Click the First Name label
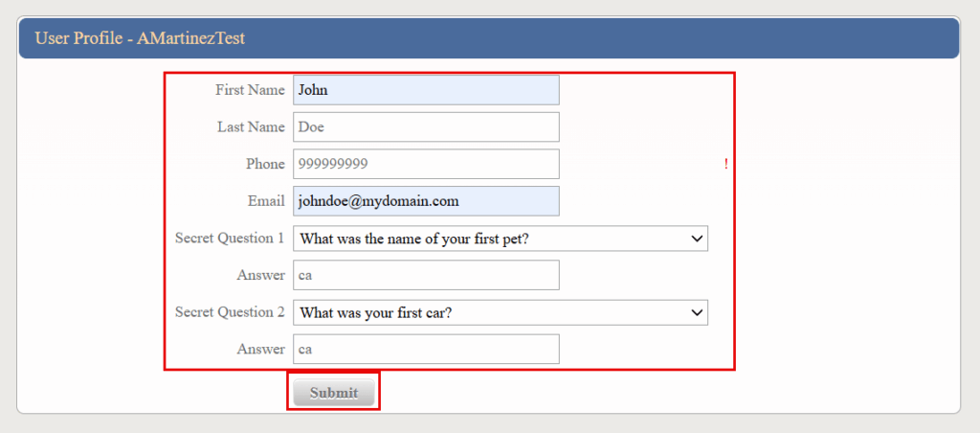980x433 pixels. [250, 90]
